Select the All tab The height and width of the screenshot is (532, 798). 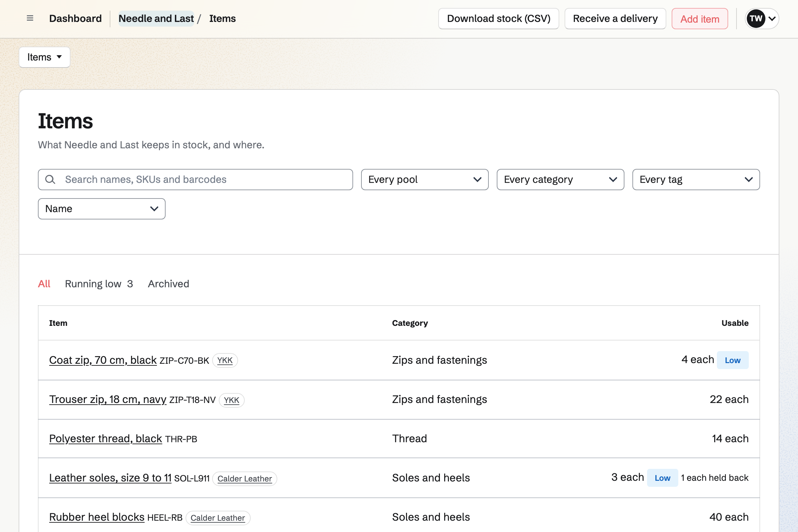(x=44, y=284)
